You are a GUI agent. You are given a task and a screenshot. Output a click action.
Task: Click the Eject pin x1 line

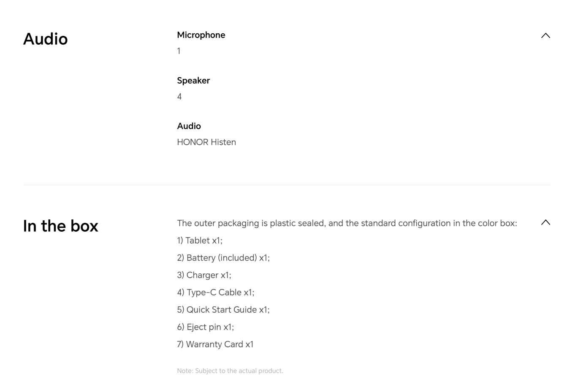205,327
